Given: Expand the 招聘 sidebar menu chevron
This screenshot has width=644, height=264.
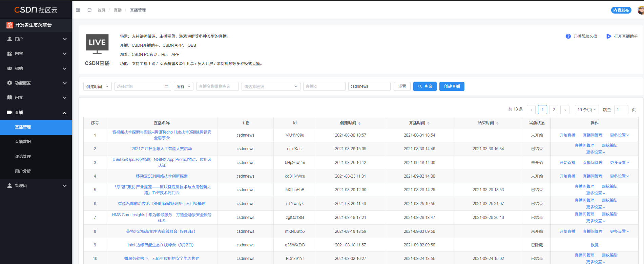Looking at the screenshot, I should click(64, 68).
